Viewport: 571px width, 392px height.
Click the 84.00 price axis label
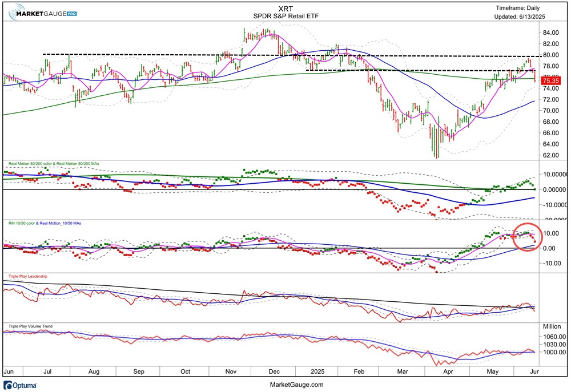coord(549,33)
